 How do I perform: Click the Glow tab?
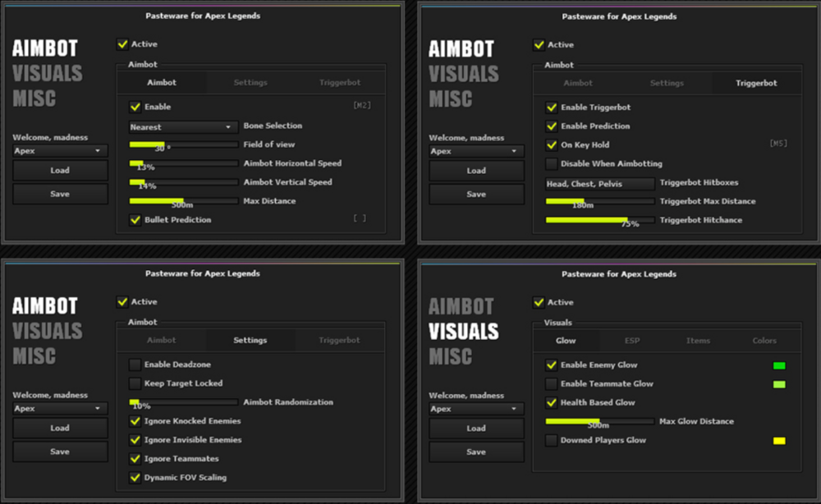click(566, 341)
